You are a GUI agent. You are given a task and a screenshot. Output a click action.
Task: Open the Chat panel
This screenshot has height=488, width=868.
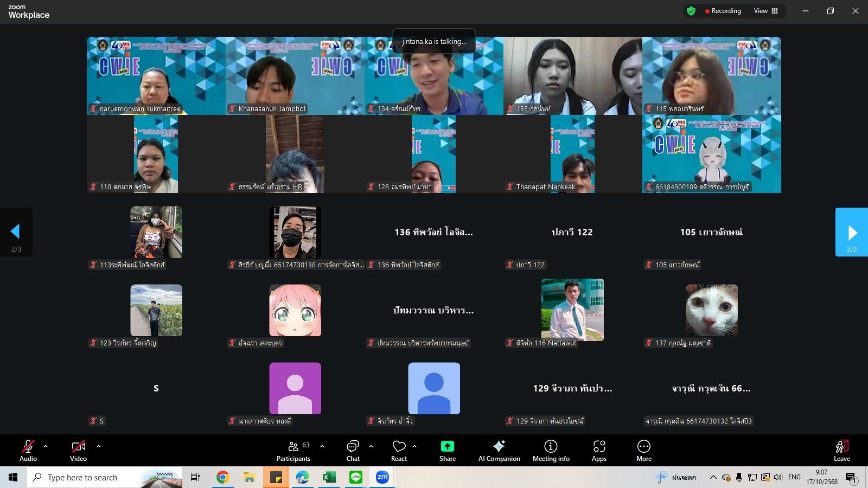tap(353, 451)
